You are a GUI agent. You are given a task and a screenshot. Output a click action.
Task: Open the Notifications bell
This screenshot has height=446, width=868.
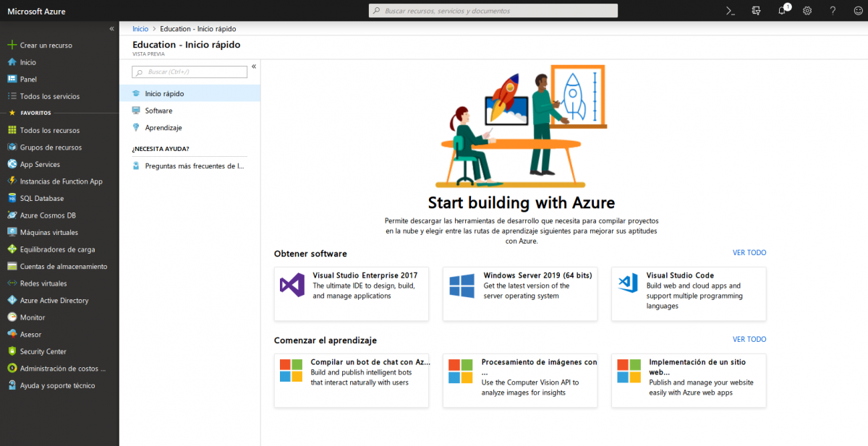(781, 11)
